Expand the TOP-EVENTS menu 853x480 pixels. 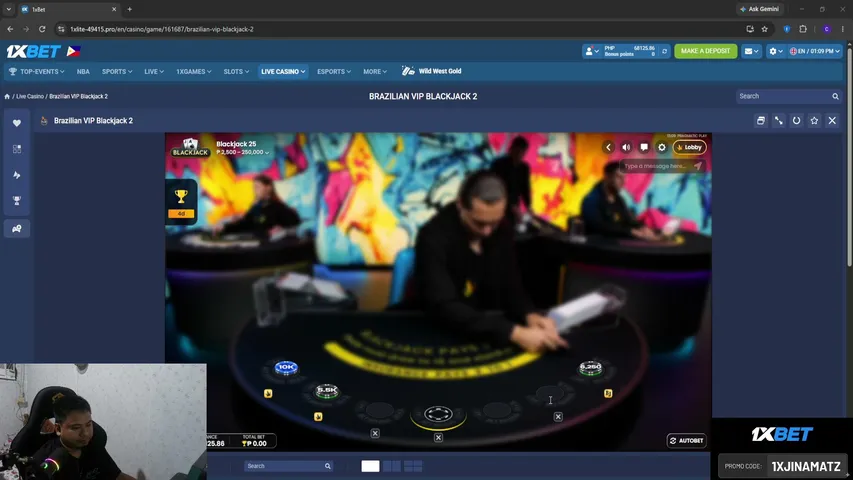[x=36, y=71]
